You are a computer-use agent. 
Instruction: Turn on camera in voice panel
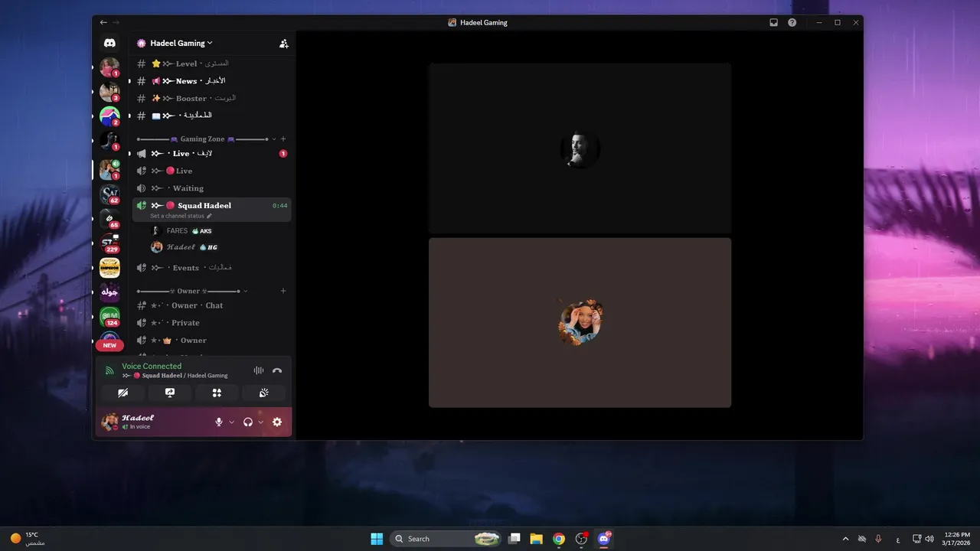tap(122, 393)
